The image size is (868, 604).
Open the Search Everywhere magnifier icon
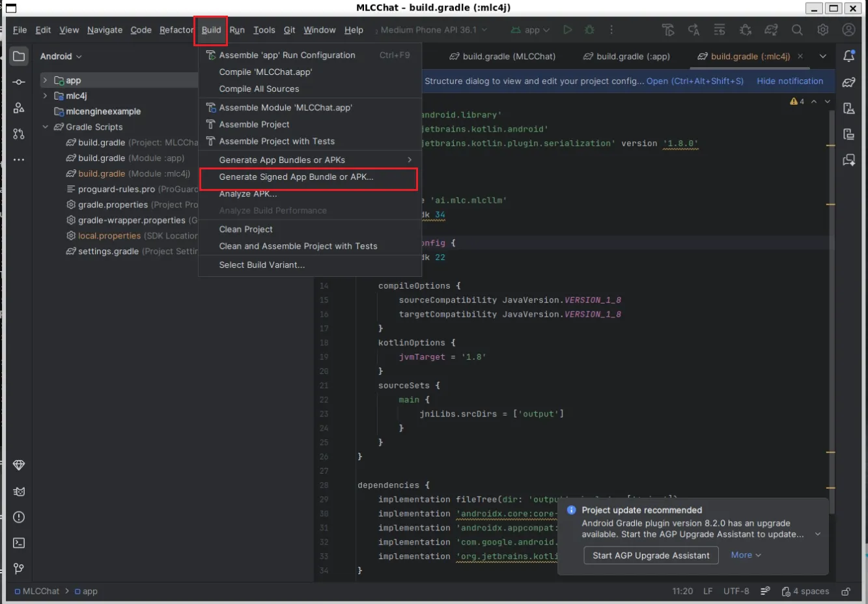pyautogui.click(x=797, y=30)
